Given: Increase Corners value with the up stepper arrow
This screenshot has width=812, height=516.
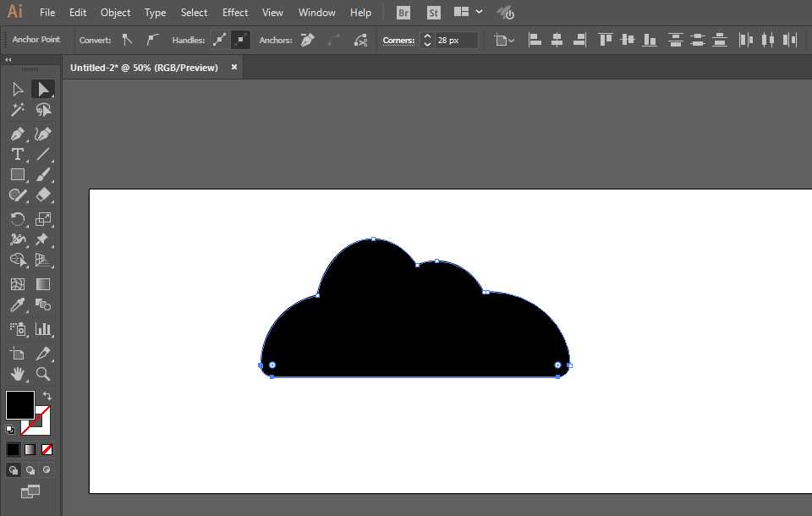Looking at the screenshot, I should click(x=427, y=36).
